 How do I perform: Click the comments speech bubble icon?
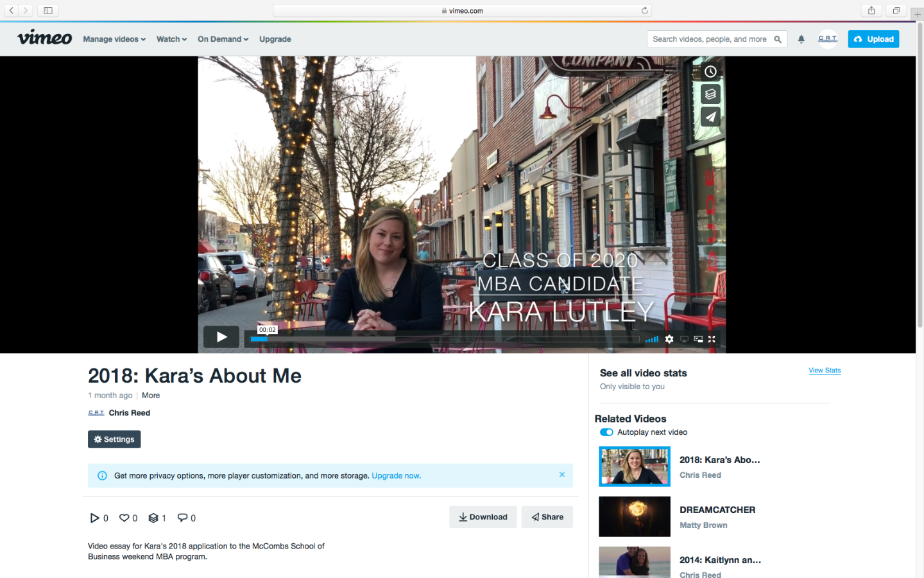pos(182,518)
